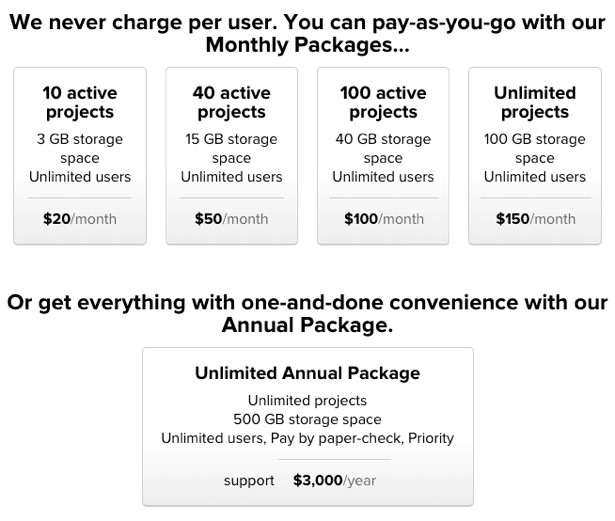The height and width of the screenshot is (521, 615).
Task: Click the 15 GB storage space text
Action: (231, 148)
